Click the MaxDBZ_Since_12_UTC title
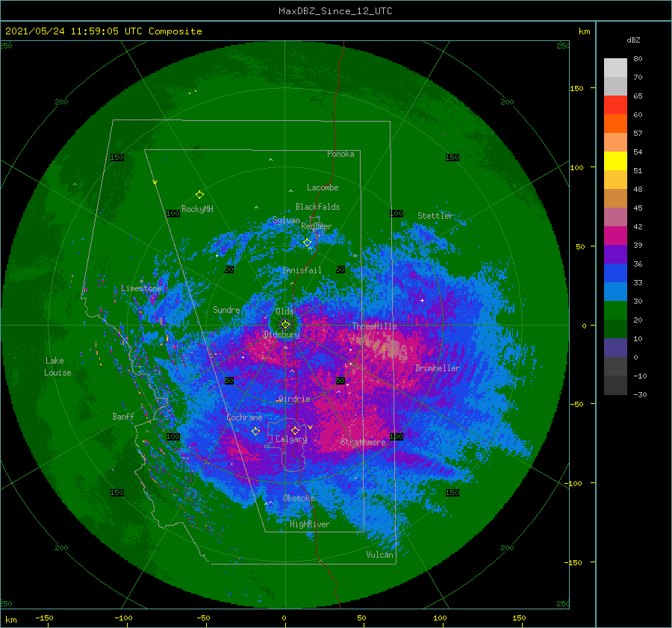The image size is (672, 628). pyautogui.click(x=335, y=11)
